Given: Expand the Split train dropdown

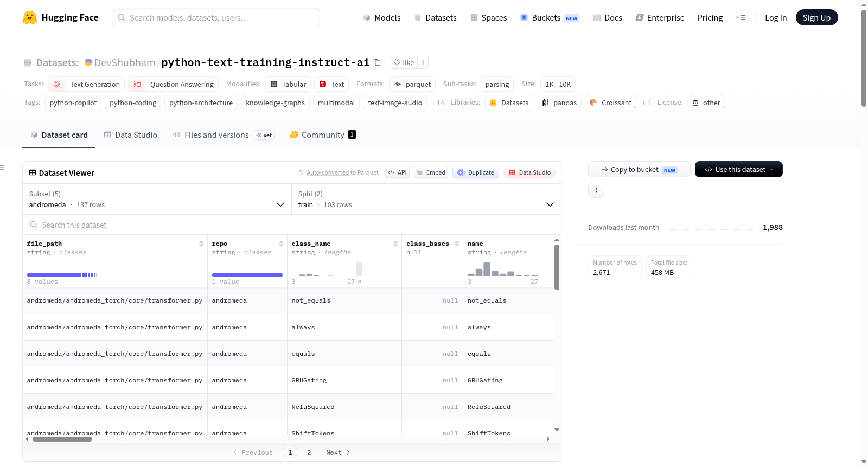Looking at the screenshot, I should coord(426,199).
